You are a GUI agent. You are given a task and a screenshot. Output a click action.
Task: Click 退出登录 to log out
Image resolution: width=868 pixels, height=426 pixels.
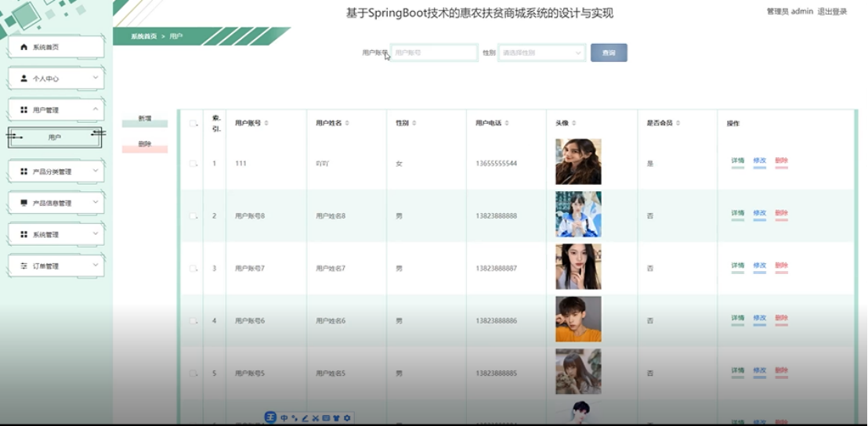click(832, 12)
